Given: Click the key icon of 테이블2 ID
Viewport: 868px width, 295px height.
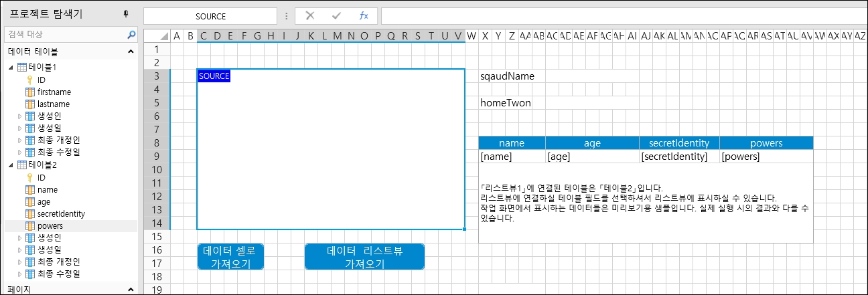Looking at the screenshot, I should [x=29, y=177].
